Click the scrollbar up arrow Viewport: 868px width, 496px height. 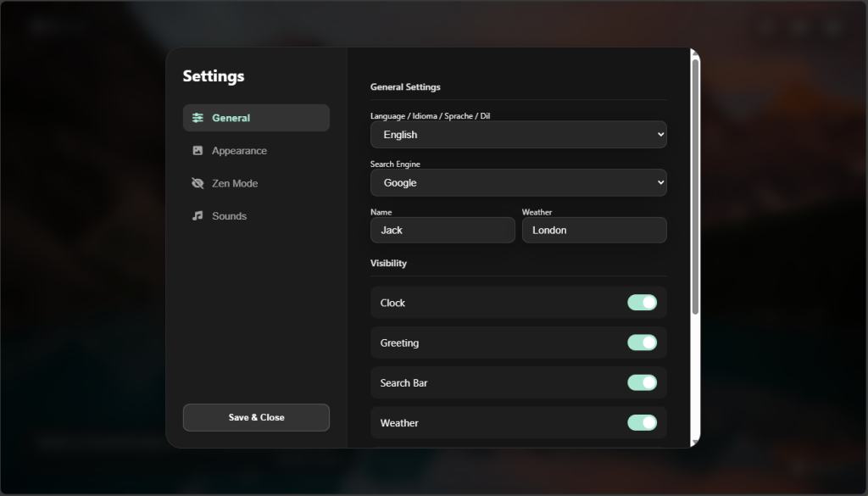tap(695, 53)
